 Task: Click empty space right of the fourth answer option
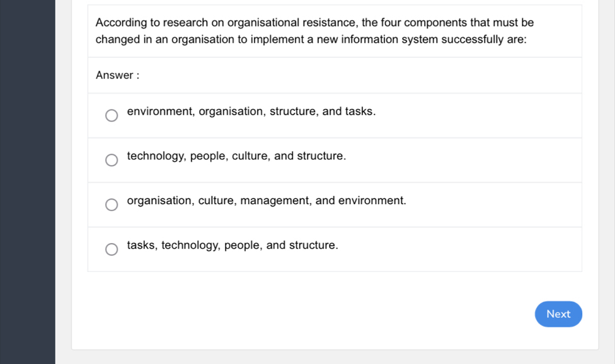tap(473, 249)
